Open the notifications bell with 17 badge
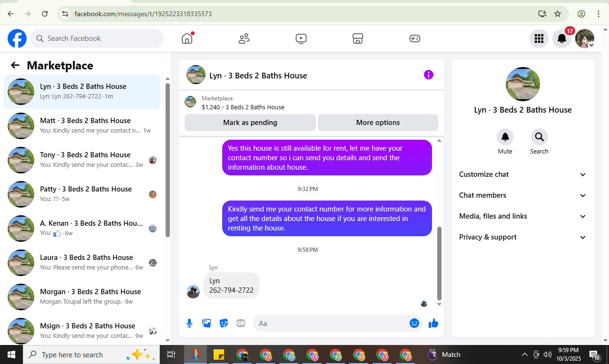The height and width of the screenshot is (364, 609). coord(562,38)
